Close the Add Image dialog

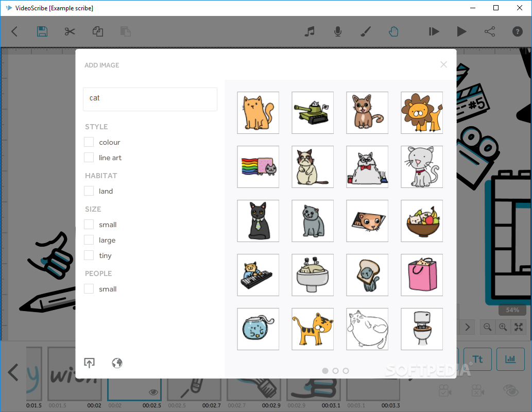click(443, 64)
